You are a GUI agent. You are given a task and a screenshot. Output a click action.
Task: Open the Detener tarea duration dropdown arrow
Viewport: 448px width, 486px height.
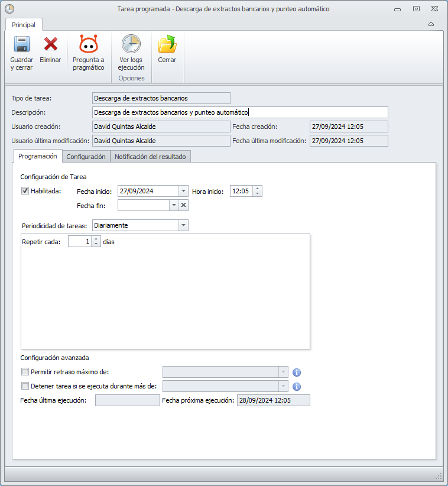click(283, 386)
